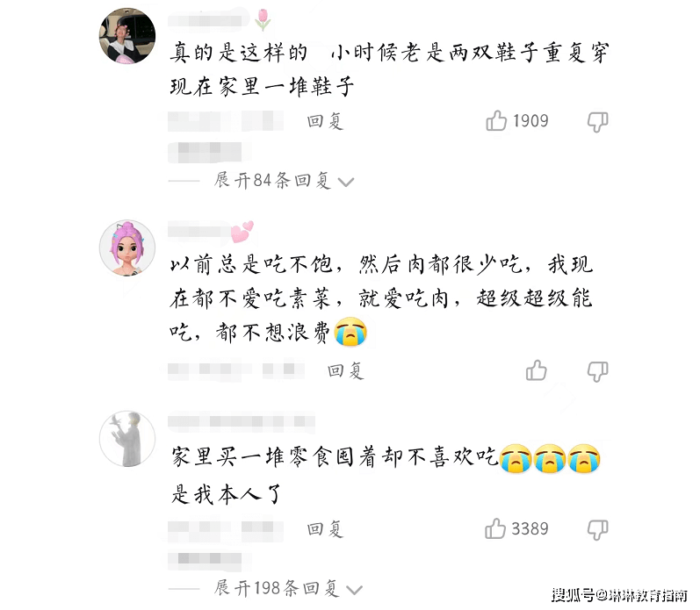The width and height of the screenshot is (700, 610).
Task: Open the pink-haired cartoon avatar profile
Action: tap(127, 248)
